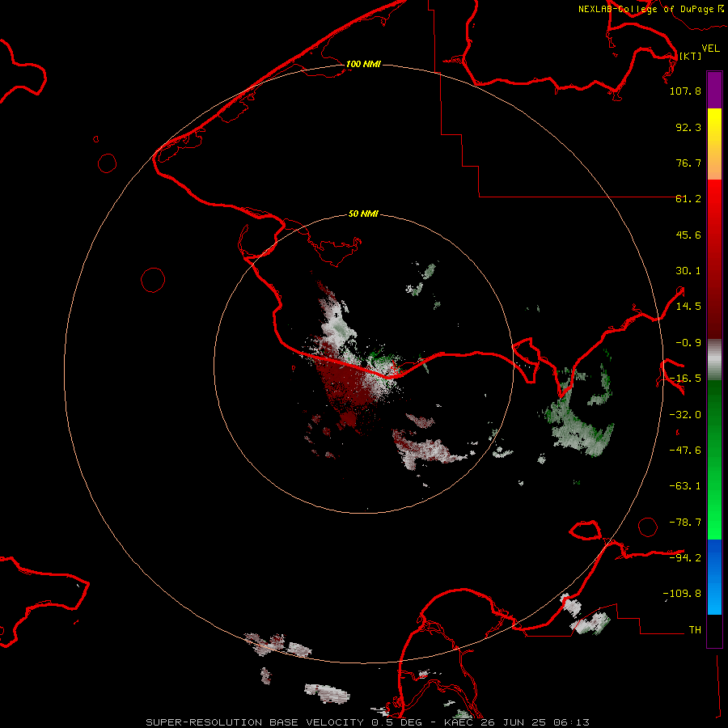Click the -0.9 velocity scale value
The image size is (728, 728).
[x=688, y=343]
